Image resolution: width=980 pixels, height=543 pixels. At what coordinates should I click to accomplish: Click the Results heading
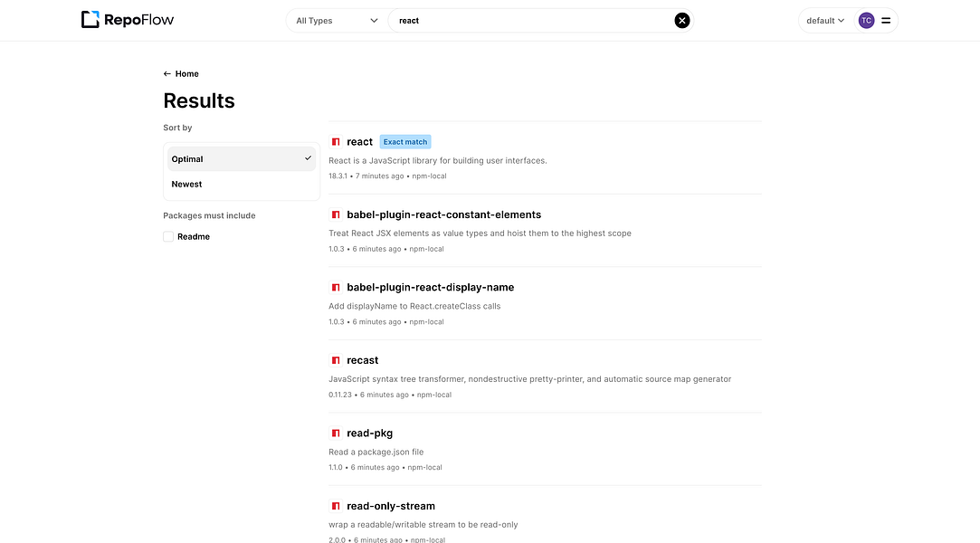(199, 100)
